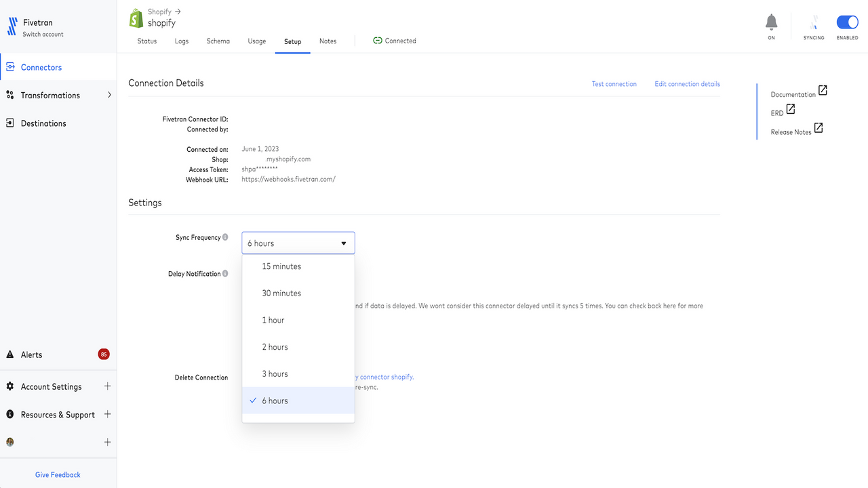
Task: Toggle the Enabled connector switch
Action: pos(848,22)
